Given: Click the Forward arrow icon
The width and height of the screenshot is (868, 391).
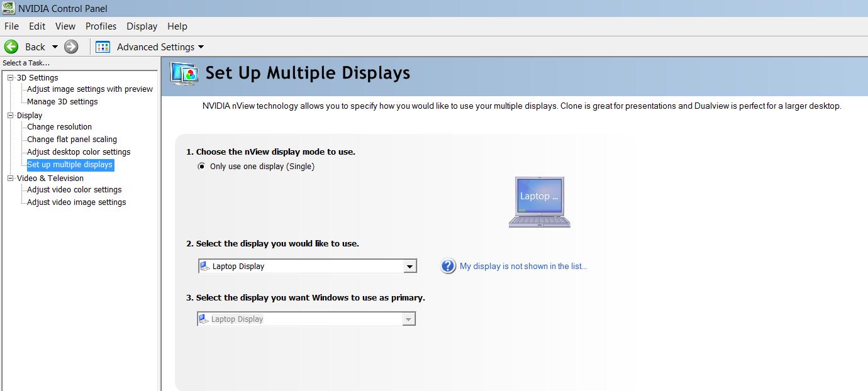Looking at the screenshot, I should [x=71, y=47].
